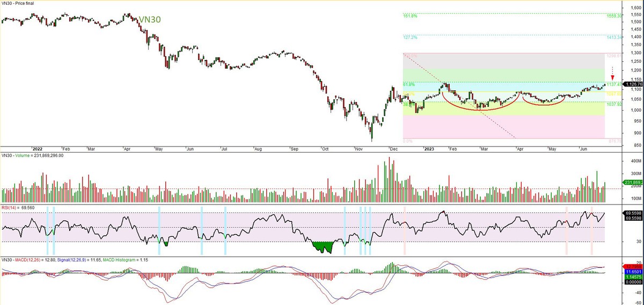Select the green VN30 text label on chart

pyautogui.click(x=150, y=19)
